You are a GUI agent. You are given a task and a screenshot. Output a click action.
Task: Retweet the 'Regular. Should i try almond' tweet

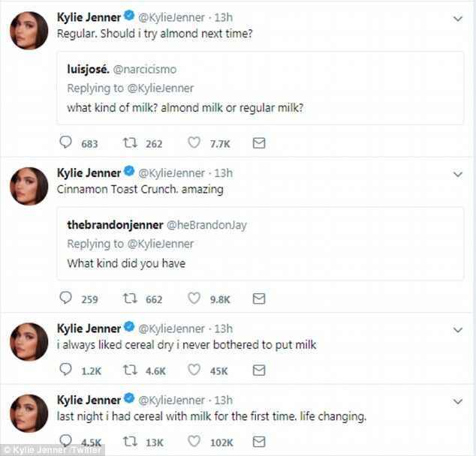(x=130, y=142)
